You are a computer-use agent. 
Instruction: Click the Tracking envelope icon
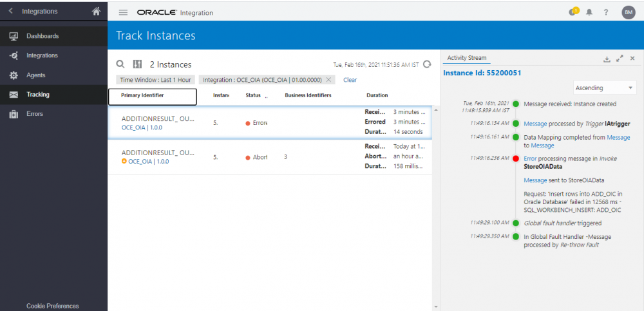pos(14,95)
